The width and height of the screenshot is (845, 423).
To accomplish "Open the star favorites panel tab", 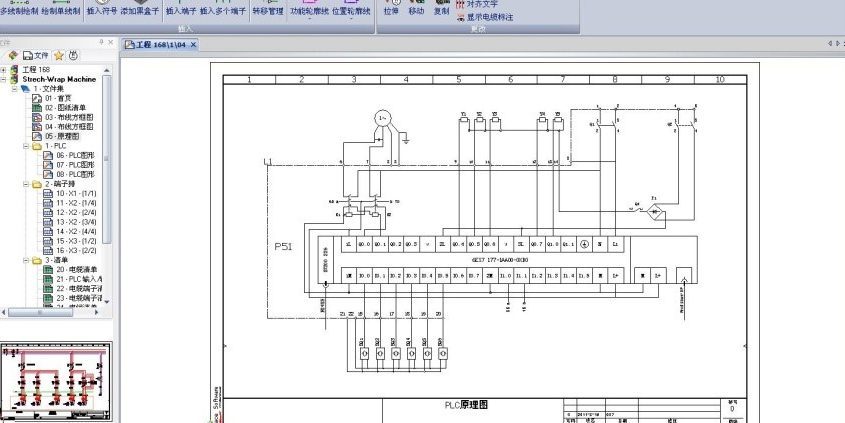I will [x=59, y=56].
